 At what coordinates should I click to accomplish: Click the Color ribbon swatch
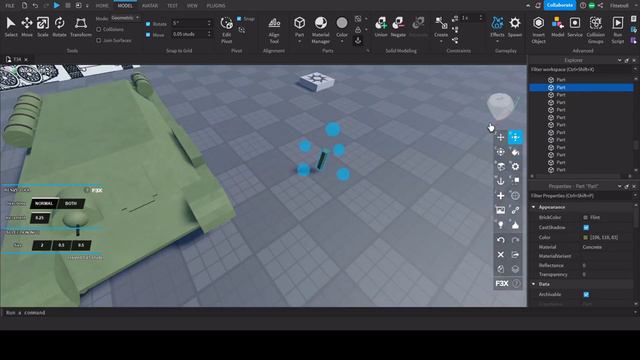342,23
